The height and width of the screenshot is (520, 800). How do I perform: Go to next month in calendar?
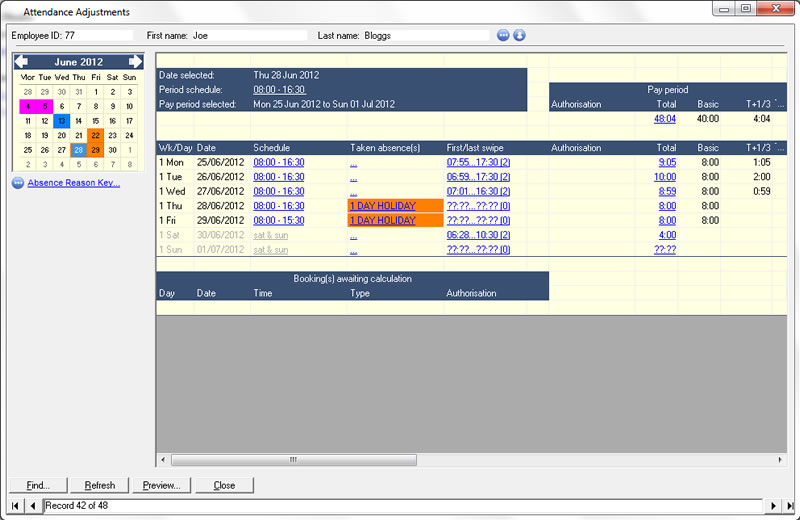[x=135, y=62]
